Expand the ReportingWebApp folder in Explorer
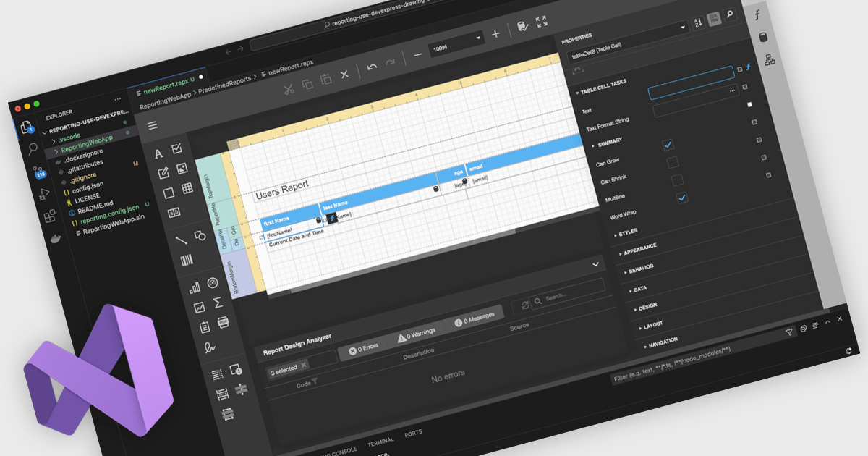Screen dimensions: 868x456 [x=86, y=138]
